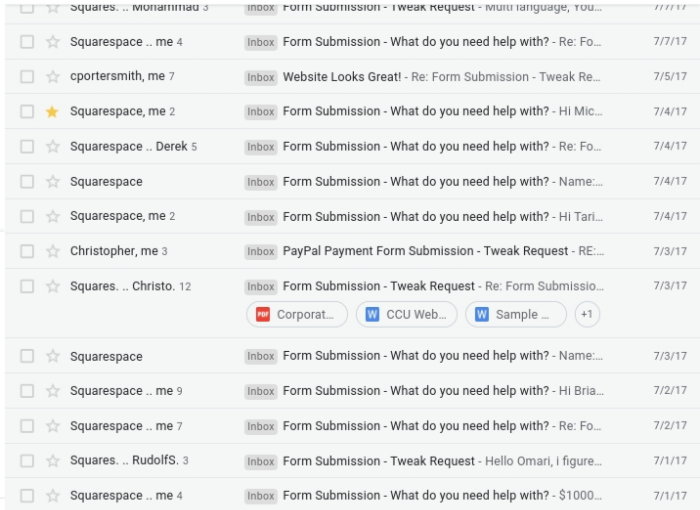Image resolution: width=700 pixels, height=510 pixels.
Task: Click sender Squarespace .. Derek
Action: tap(129, 146)
